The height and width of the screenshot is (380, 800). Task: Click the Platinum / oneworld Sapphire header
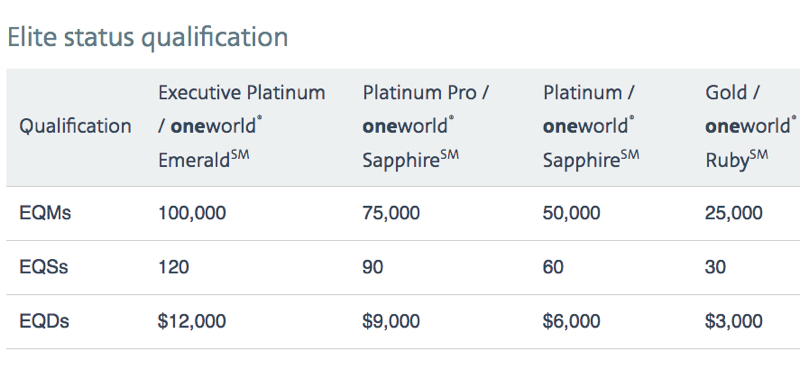[x=591, y=126]
